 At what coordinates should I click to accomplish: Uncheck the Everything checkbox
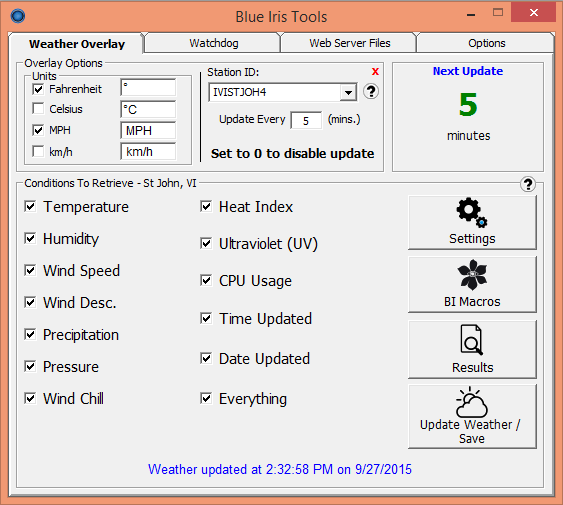click(x=206, y=398)
